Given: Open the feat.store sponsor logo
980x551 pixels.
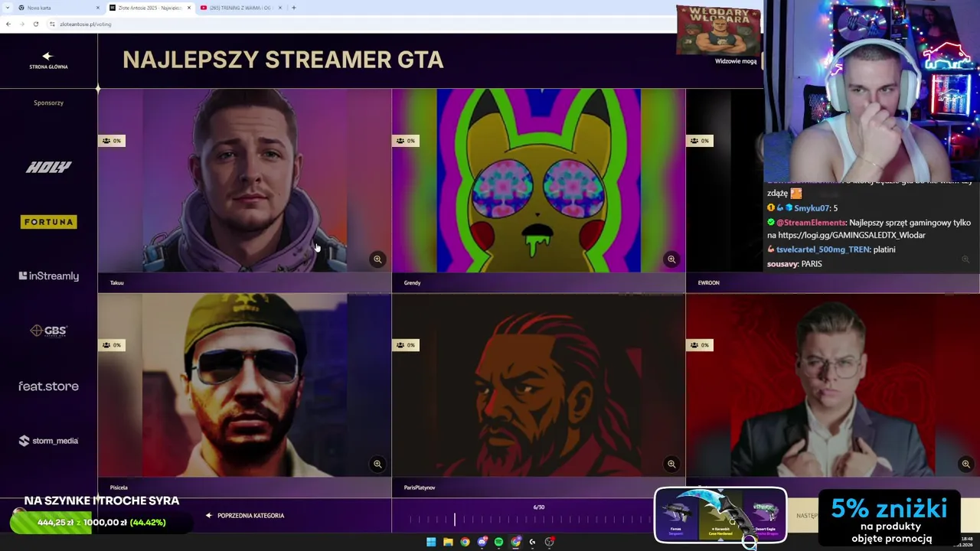Looking at the screenshot, I should (x=48, y=386).
